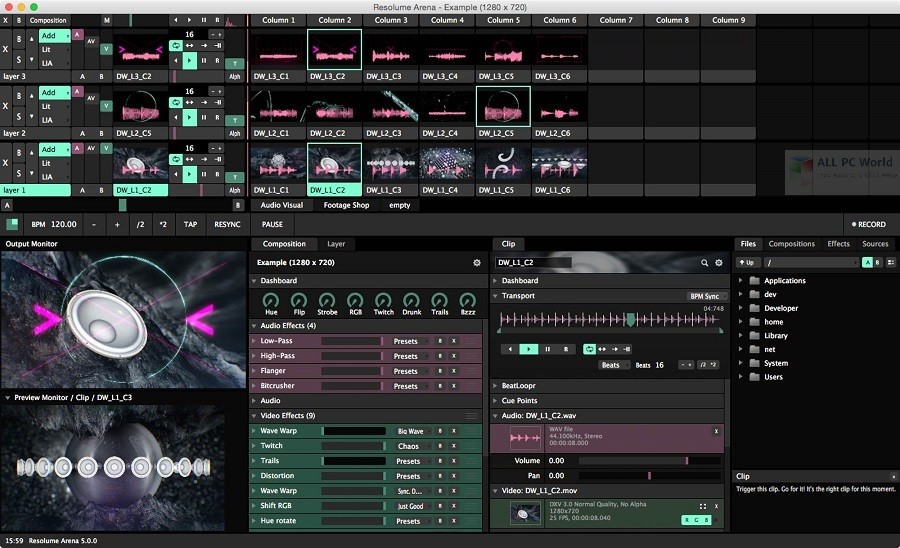This screenshot has width=900, height=548.
Task: Click the search magnifier in Clip panel
Action: pyautogui.click(x=704, y=263)
